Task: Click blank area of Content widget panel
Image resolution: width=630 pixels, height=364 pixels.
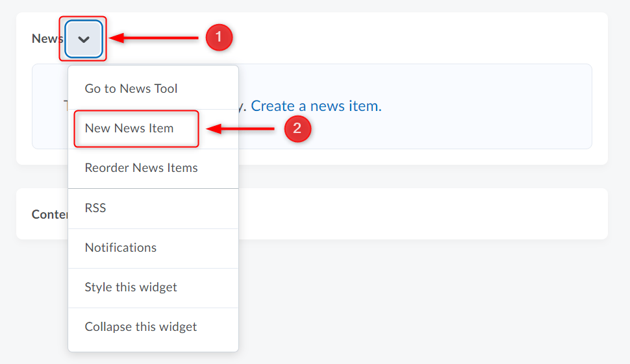Action: click(422, 214)
